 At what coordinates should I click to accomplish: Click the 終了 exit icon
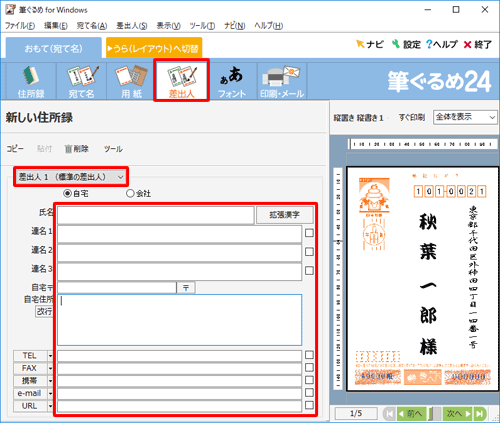click(478, 44)
